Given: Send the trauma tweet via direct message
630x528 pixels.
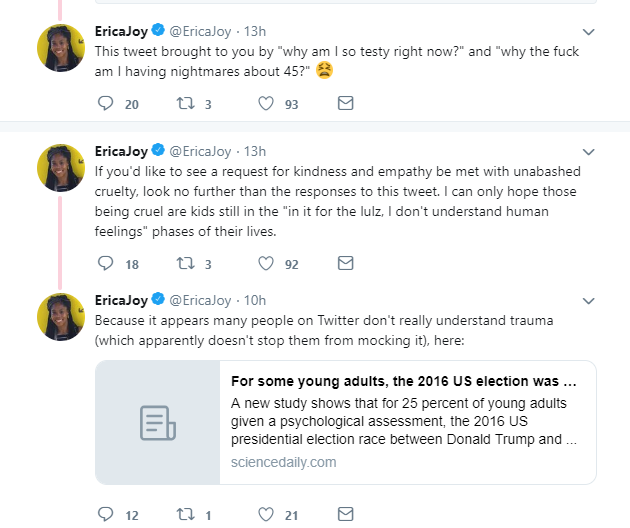Looking at the screenshot, I should point(346,514).
